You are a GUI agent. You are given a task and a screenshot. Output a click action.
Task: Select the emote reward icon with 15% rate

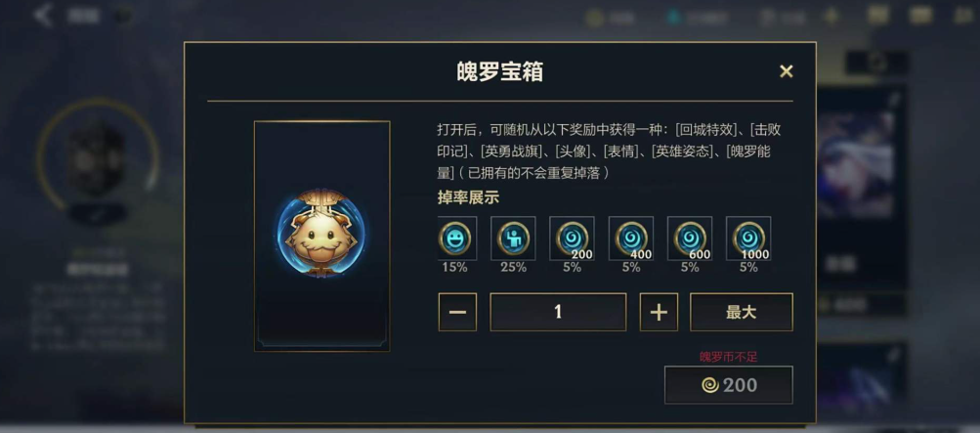457,238
